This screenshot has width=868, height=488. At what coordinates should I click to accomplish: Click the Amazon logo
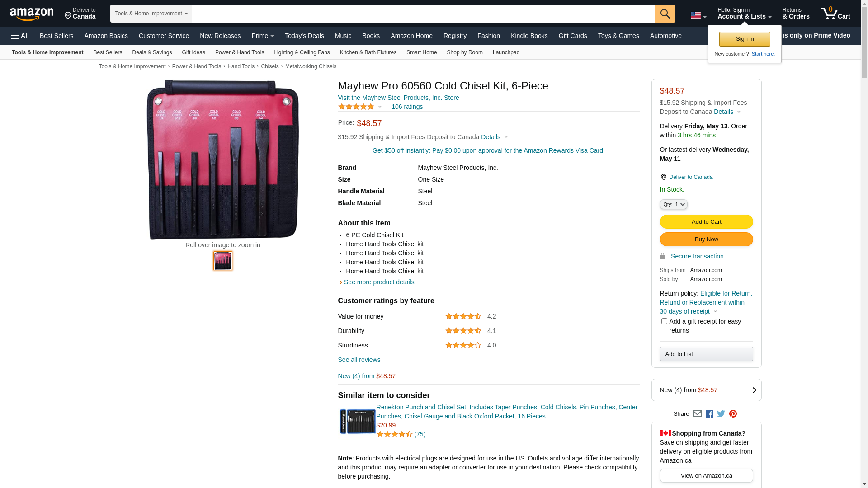(x=32, y=14)
